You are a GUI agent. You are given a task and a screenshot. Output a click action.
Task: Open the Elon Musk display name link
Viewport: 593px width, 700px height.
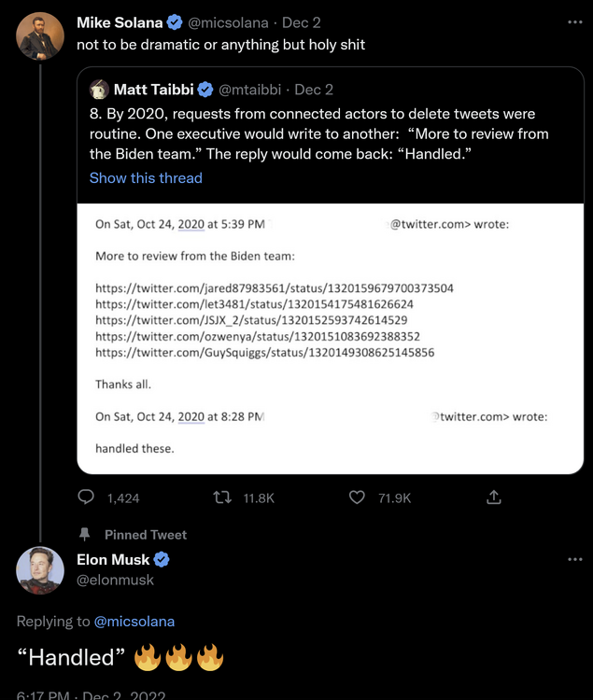(113, 560)
